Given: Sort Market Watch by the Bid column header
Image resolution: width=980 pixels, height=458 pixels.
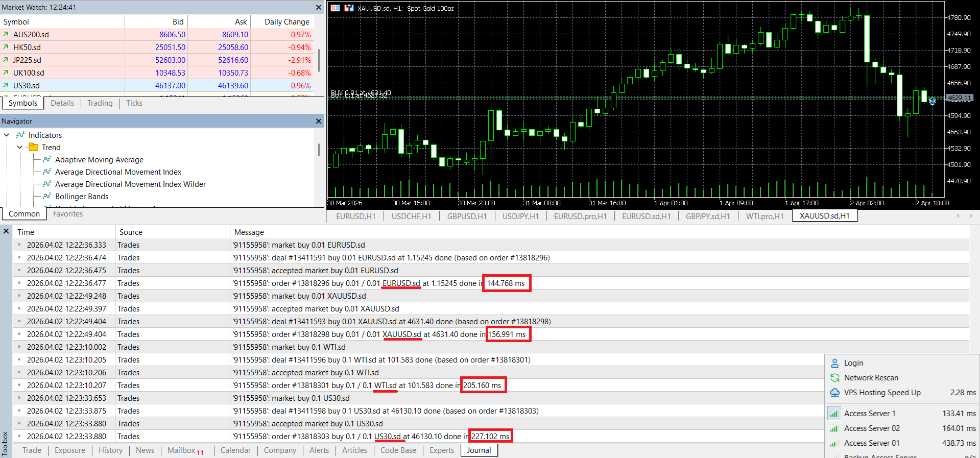Looking at the screenshot, I should pyautogui.click(x=156, y=21).
